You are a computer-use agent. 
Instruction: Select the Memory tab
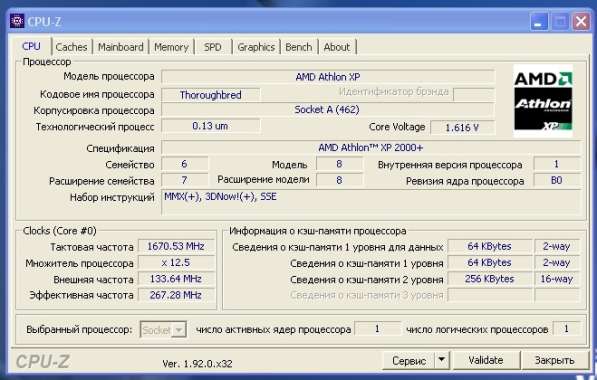171,47
